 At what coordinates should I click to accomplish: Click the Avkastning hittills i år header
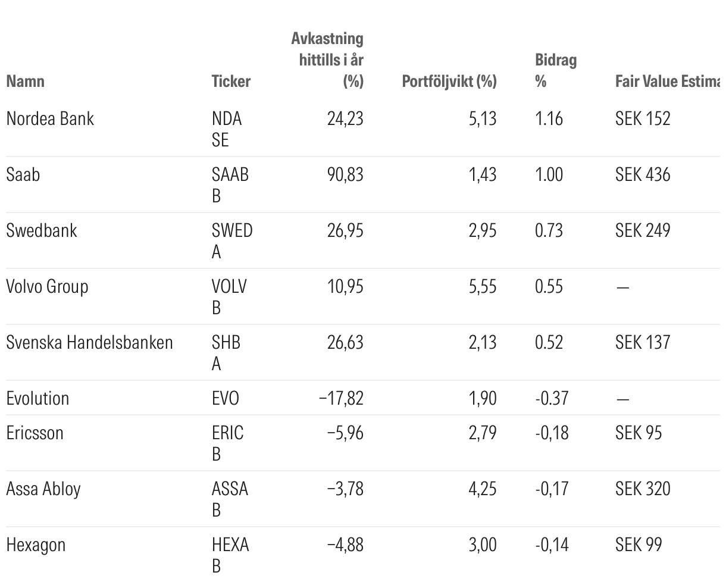[x=327, y=60]
